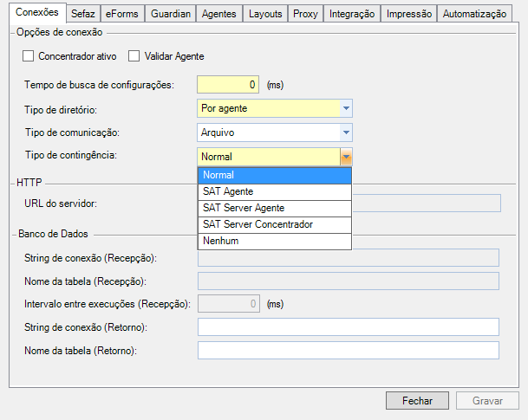Collapse the Tipo de contingência dropdown arrow

[346, 157]
